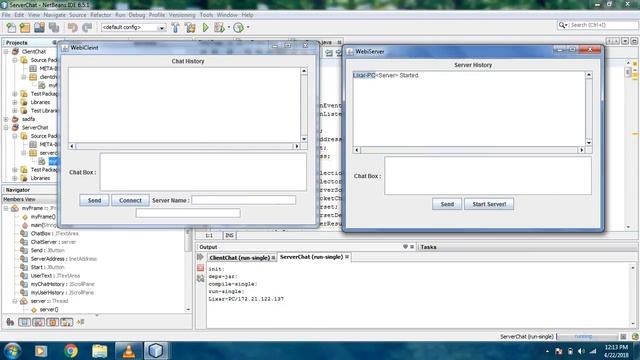Click the run progress bar in status bar

tap(587, 337)
